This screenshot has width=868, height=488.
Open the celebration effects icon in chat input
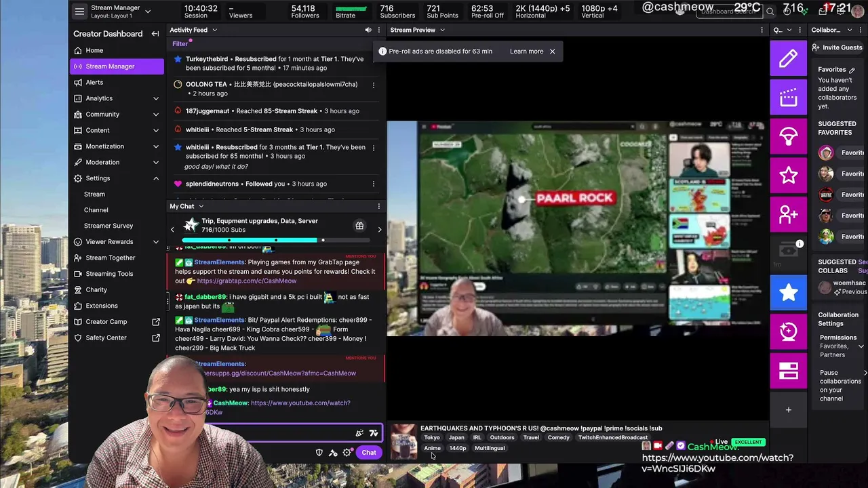(x=359, y=433)
